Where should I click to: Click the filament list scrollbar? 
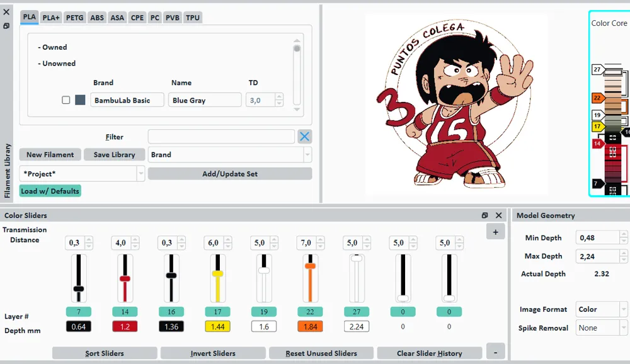click(x=297, y=74)
